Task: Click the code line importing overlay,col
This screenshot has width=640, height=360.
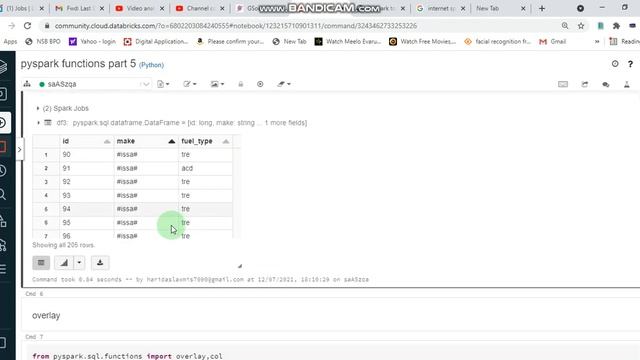Action: tap(127, 356)
